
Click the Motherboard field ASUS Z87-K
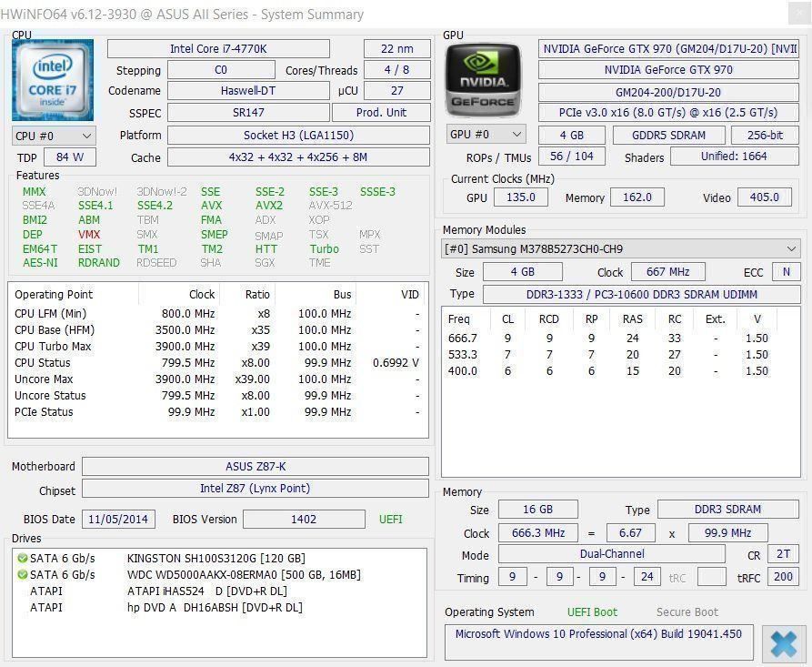[256, 467]
